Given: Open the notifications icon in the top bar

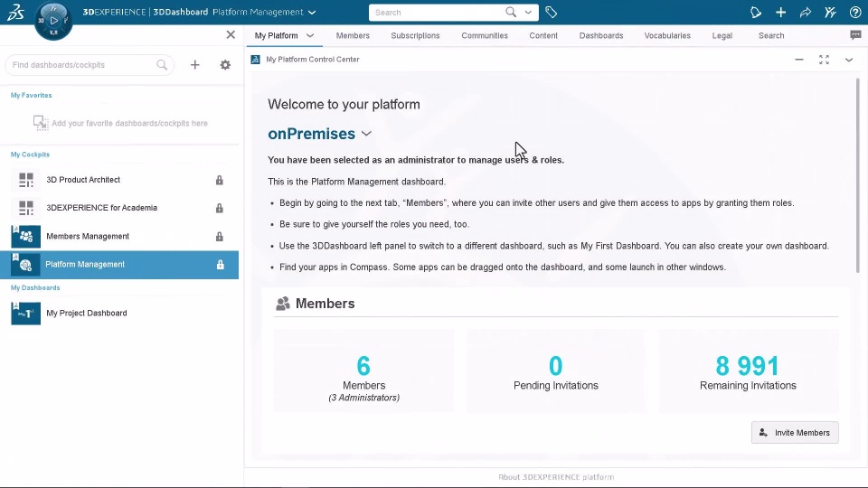Looking at the screenshot, I should (756, 12).
